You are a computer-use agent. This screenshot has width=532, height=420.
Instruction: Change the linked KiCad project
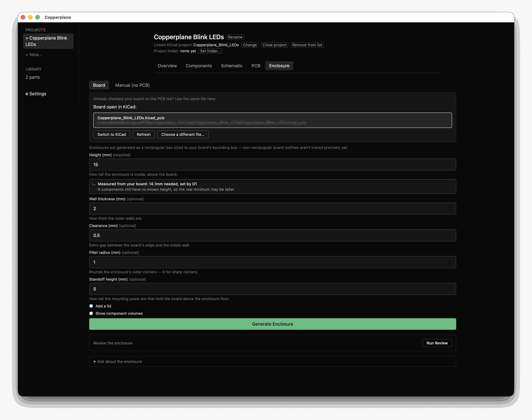[250, 45]
